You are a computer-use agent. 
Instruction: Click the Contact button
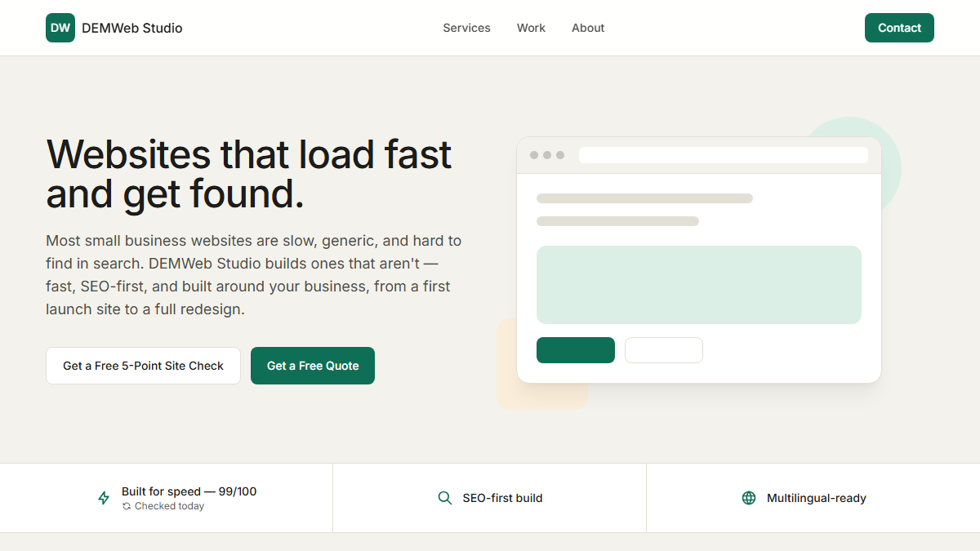click(899, 28)
